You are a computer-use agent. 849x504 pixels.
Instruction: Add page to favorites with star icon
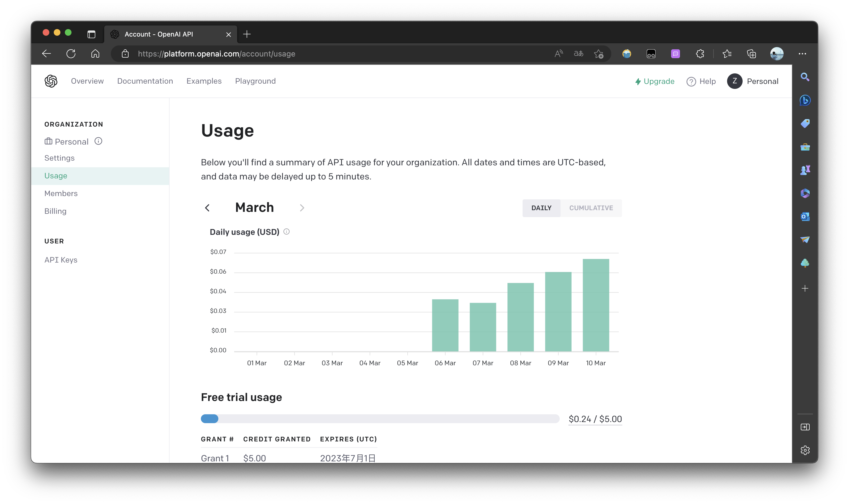pos(599,54)
